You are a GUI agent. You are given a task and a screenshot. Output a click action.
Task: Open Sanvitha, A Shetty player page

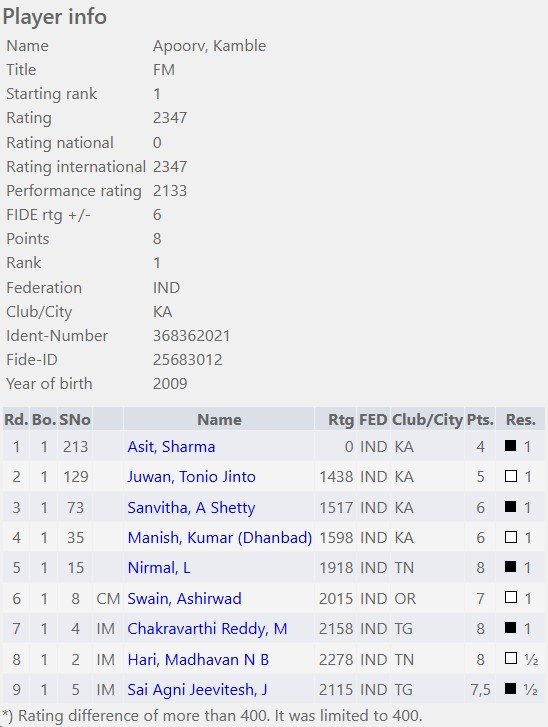(191, 507)
